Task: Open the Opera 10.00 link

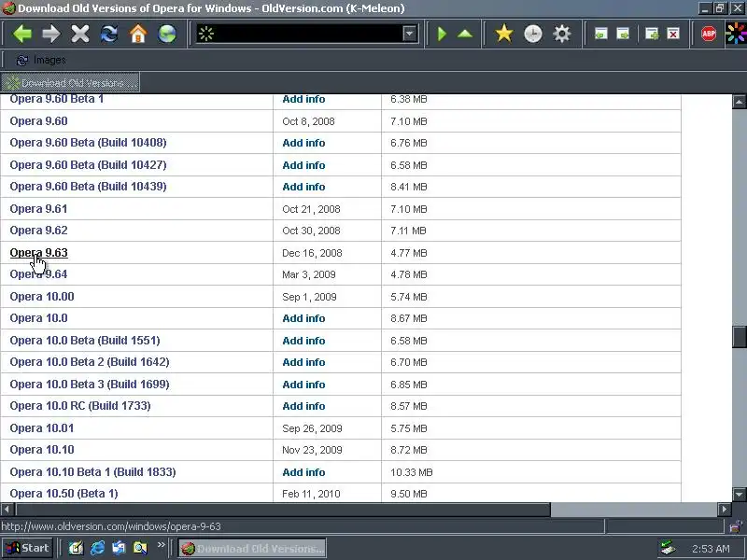Action: tap(42, 296)
